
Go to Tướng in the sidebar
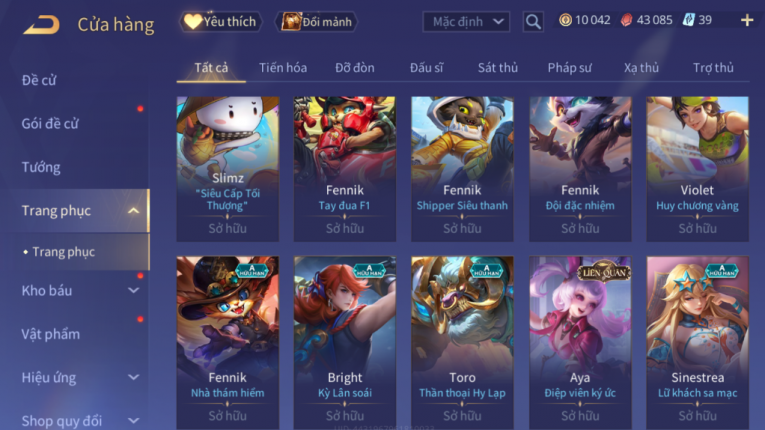[x=41, y=167]
